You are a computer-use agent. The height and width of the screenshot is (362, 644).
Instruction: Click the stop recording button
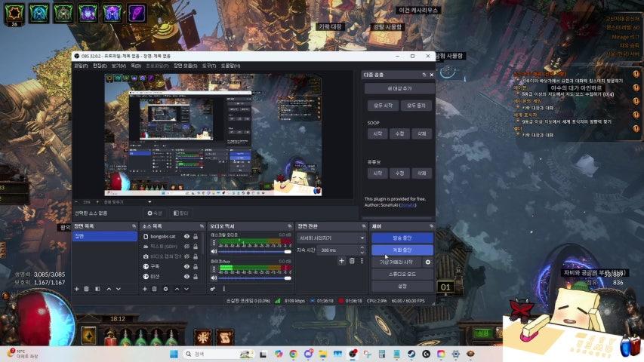(402, 250)
